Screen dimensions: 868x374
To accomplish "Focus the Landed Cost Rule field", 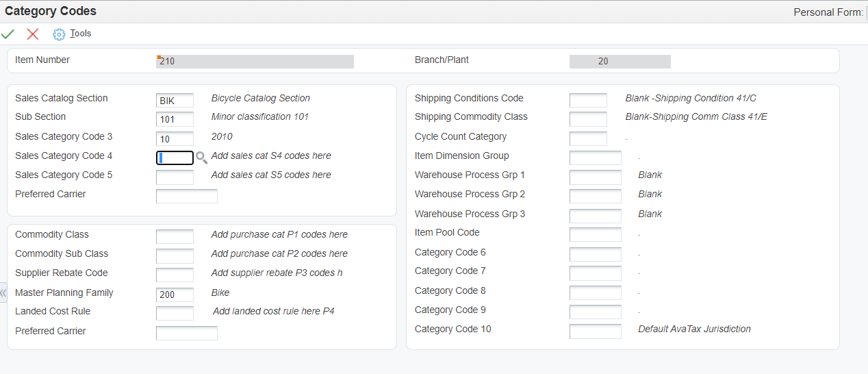I will [175, 314].
